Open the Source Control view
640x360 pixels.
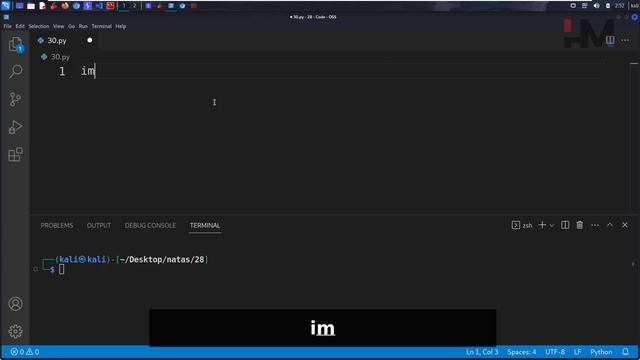tap(16, 99)
